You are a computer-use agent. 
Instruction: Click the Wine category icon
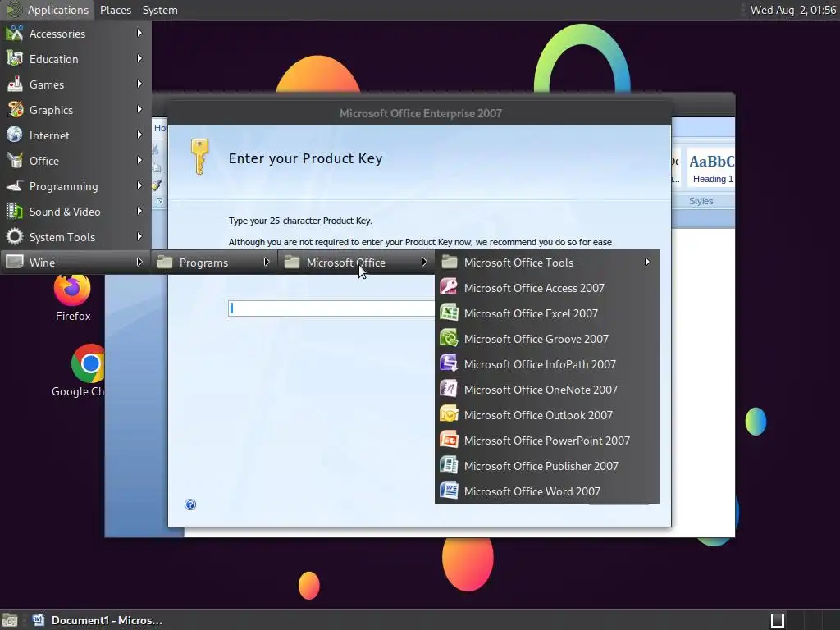pyautogui.click(x=15, y=262)
